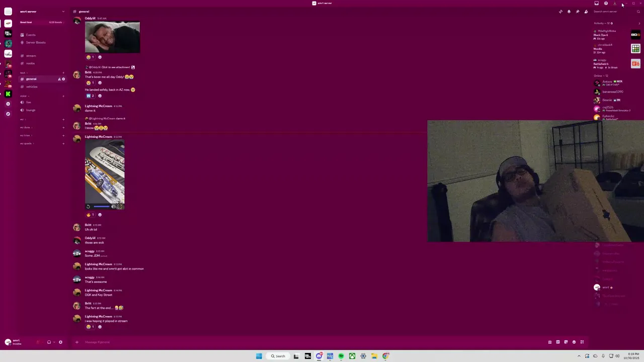
Task: Open general channel settings gear
Action: (x=63, y=79)
